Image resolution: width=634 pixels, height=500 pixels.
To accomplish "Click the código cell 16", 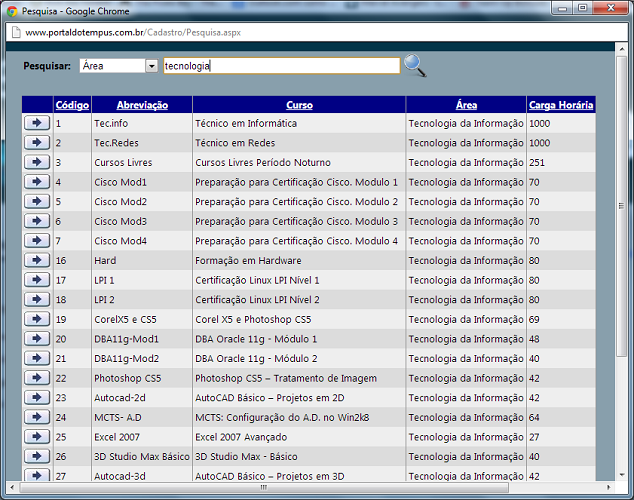I will pyautogui.click(x=61, y=261).
